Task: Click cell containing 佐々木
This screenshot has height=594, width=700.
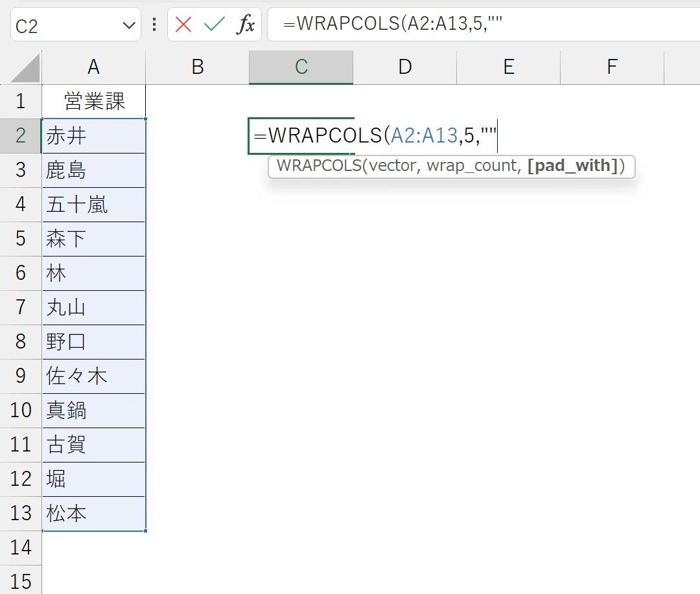Action: point(94,376)
